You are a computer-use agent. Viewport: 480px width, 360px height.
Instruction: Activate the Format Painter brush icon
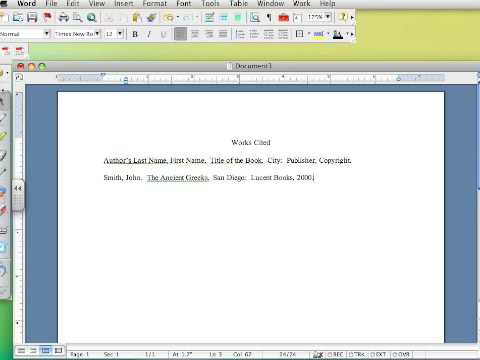pos(152,17)
